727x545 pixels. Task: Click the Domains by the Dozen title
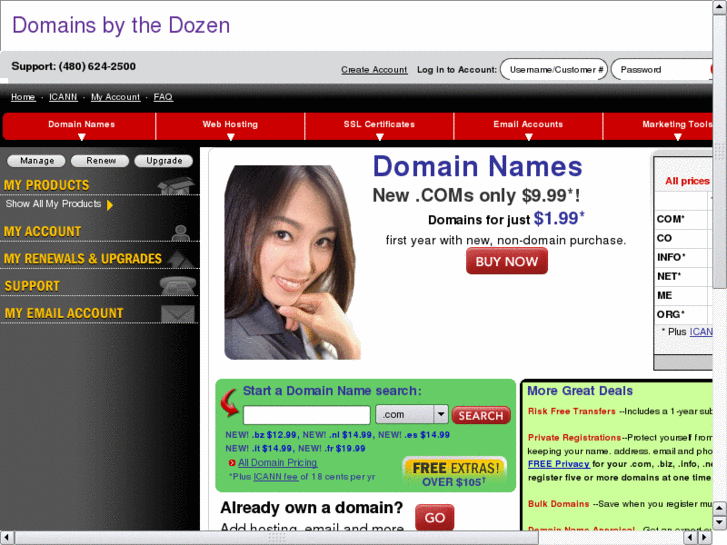pos(121,26)
